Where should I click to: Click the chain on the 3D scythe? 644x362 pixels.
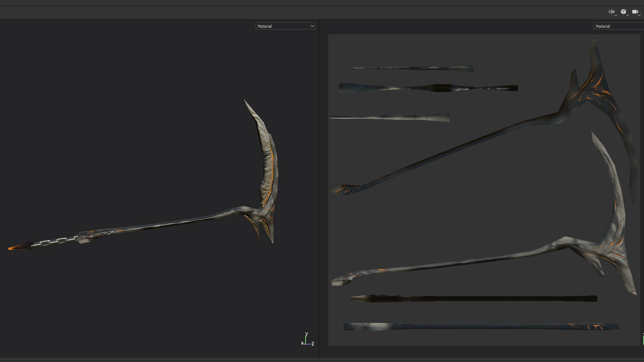pos(55,241)
